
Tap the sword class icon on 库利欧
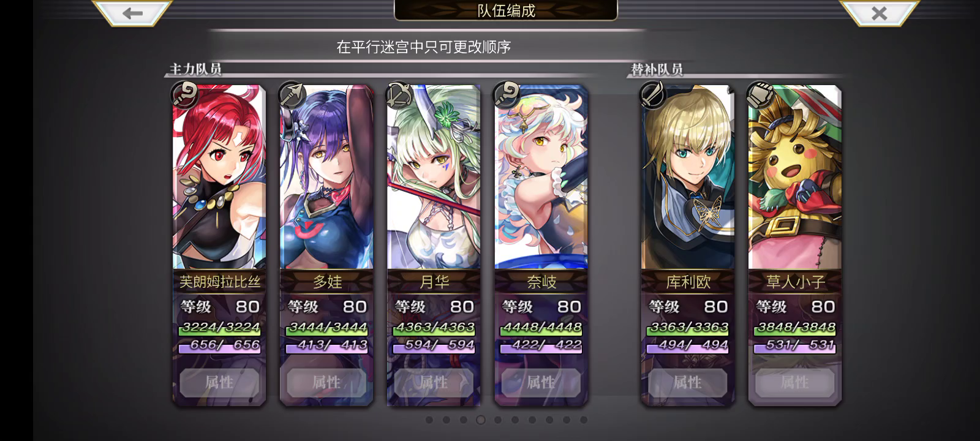point(653,95)
